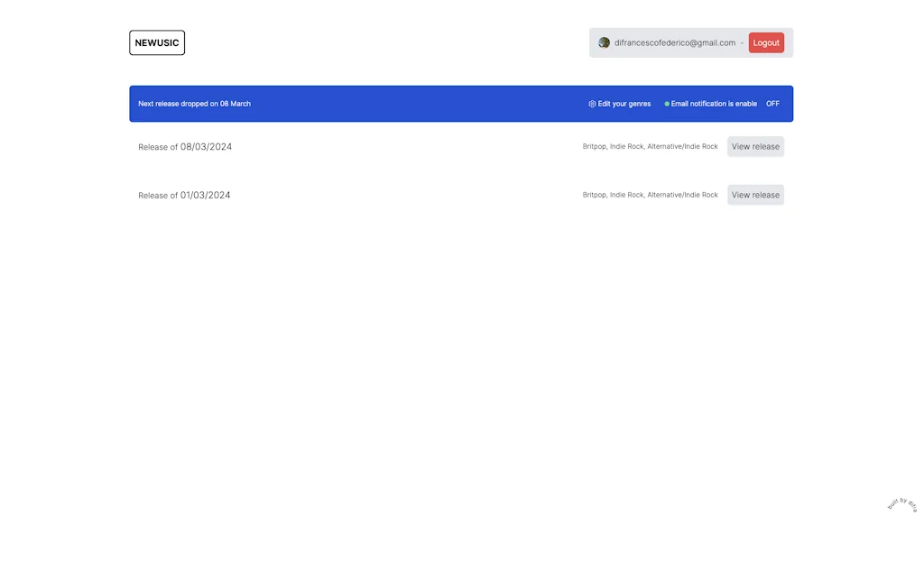Click the profile photo beside the email address
Image resolution: width=924 pixels, height=561 pixels.
click(x=603, y=42)
